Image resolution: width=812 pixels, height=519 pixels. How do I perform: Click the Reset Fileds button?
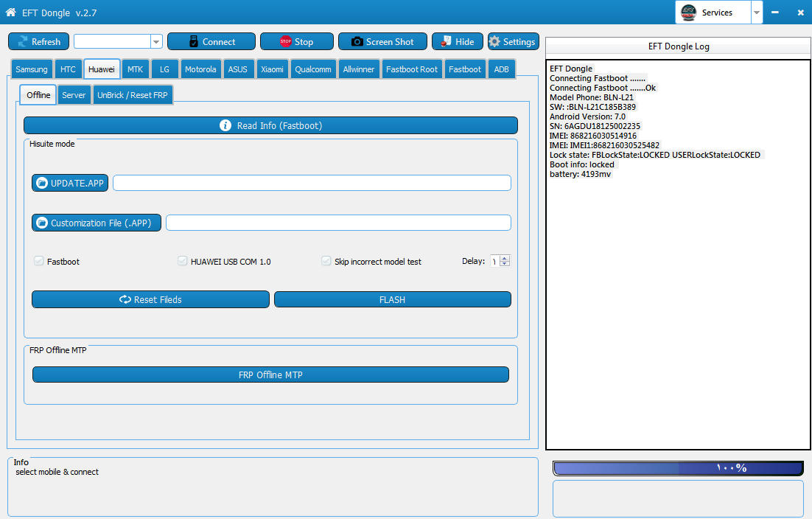coord(151,299)
